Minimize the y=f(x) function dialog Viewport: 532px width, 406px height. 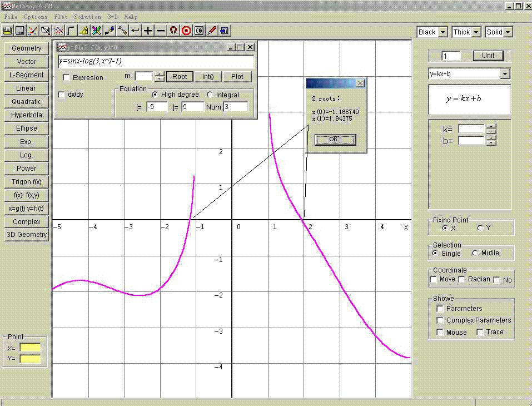[x=231, y=47]
